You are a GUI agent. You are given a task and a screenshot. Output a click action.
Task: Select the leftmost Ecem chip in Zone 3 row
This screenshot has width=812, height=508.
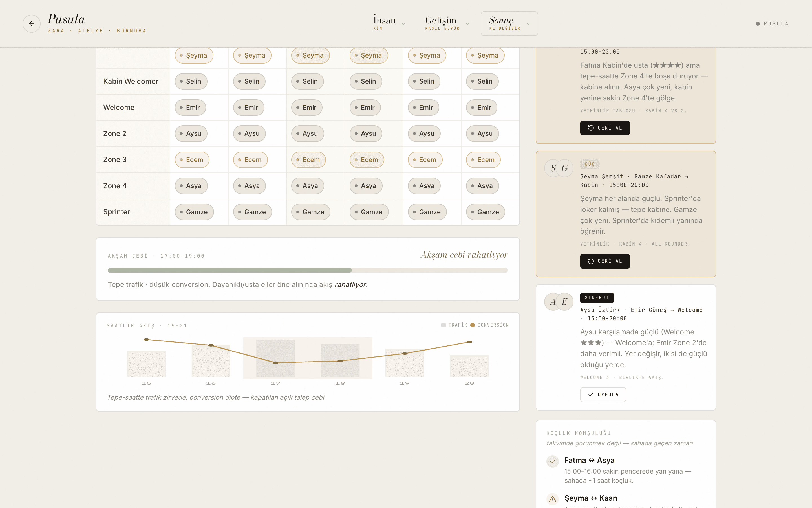click(x=192, y=159)
